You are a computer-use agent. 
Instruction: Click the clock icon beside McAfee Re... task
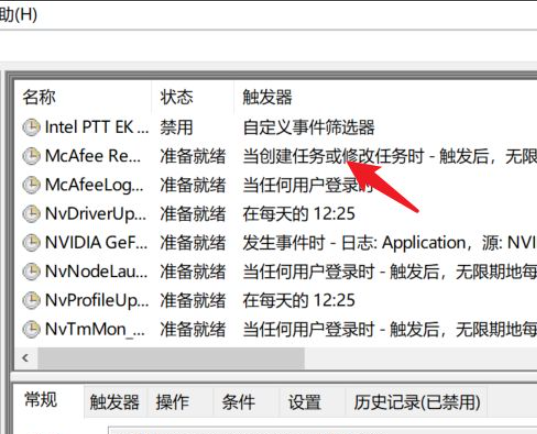click(x=31, y=156)
